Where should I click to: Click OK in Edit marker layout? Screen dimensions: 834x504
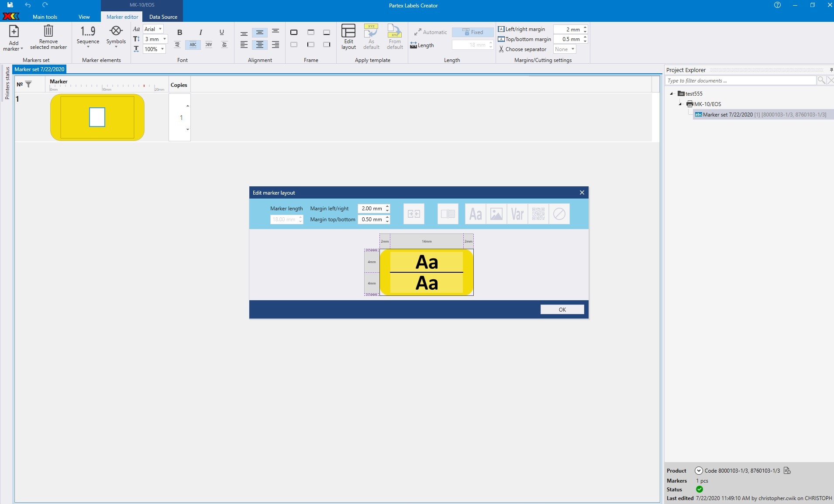coord(562,309)
